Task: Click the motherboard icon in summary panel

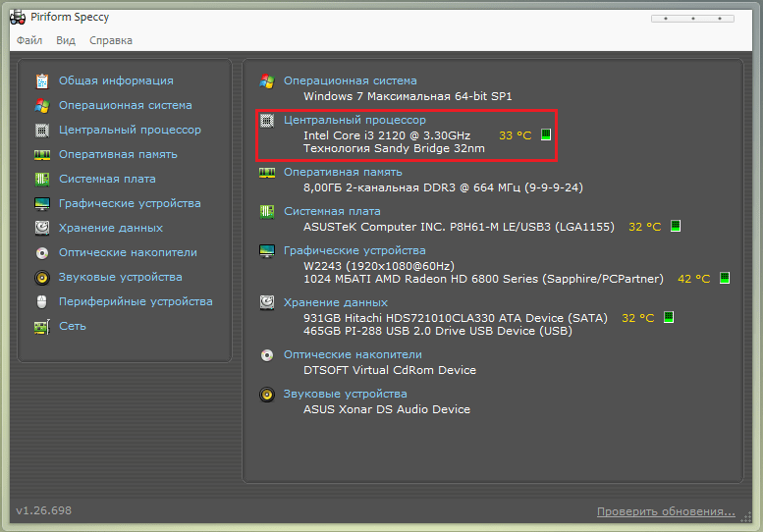Action: pos(267,212)
